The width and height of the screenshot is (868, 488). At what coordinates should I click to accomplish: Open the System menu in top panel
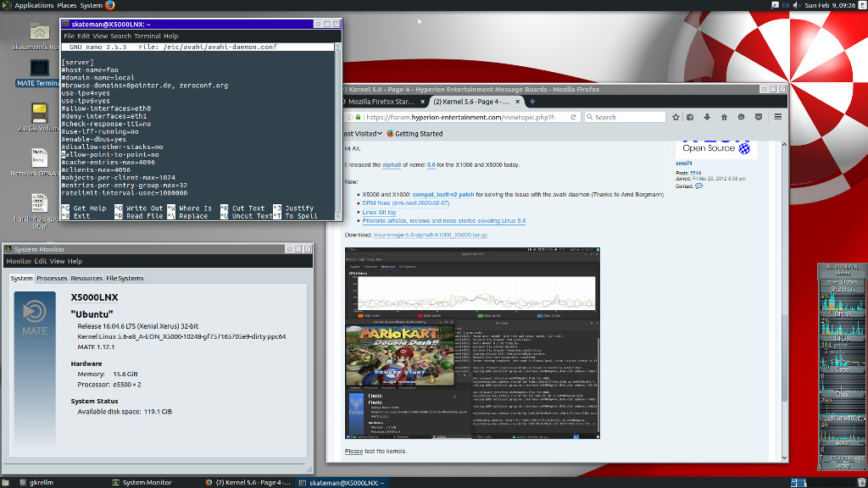pos(92,5)
